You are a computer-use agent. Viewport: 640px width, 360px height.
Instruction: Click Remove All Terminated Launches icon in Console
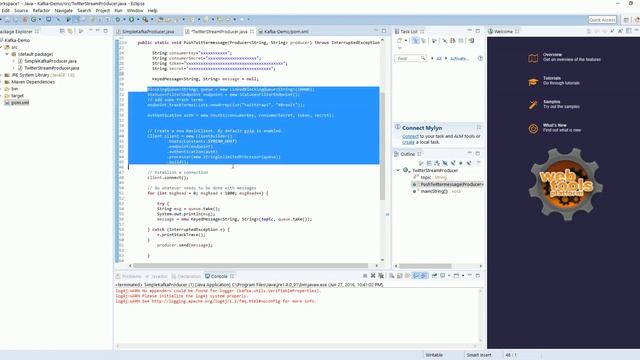click(381, 276)
